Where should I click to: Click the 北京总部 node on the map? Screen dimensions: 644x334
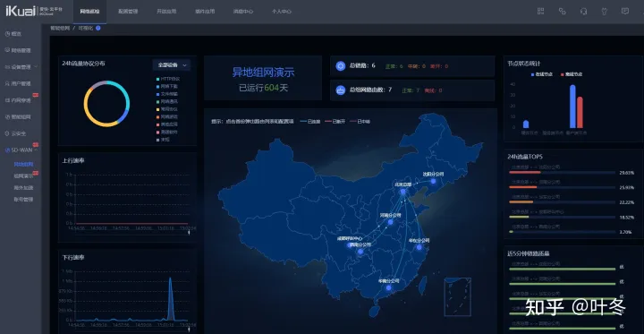tap(402, 192)
